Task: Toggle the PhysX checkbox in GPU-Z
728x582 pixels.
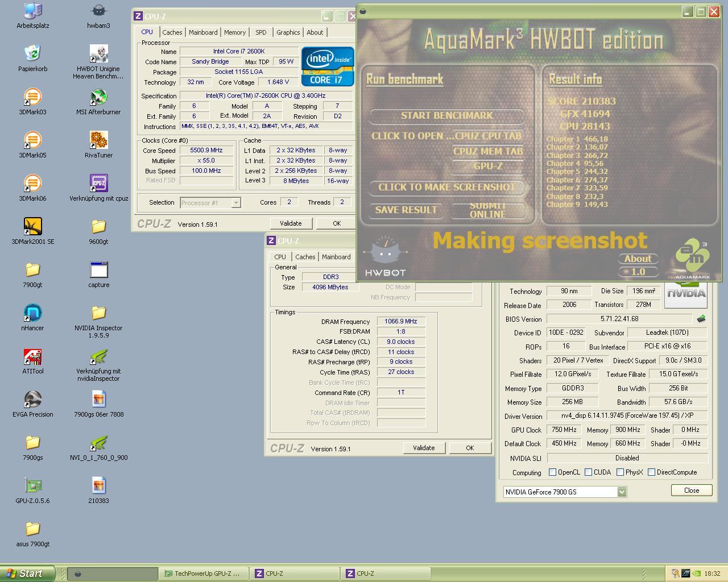Action: (620, 472)
